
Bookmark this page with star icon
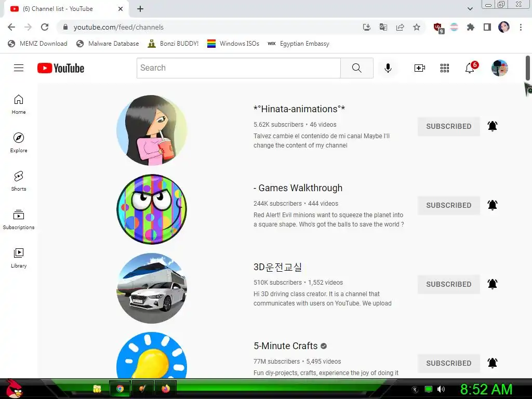click(x=417, y=27)
